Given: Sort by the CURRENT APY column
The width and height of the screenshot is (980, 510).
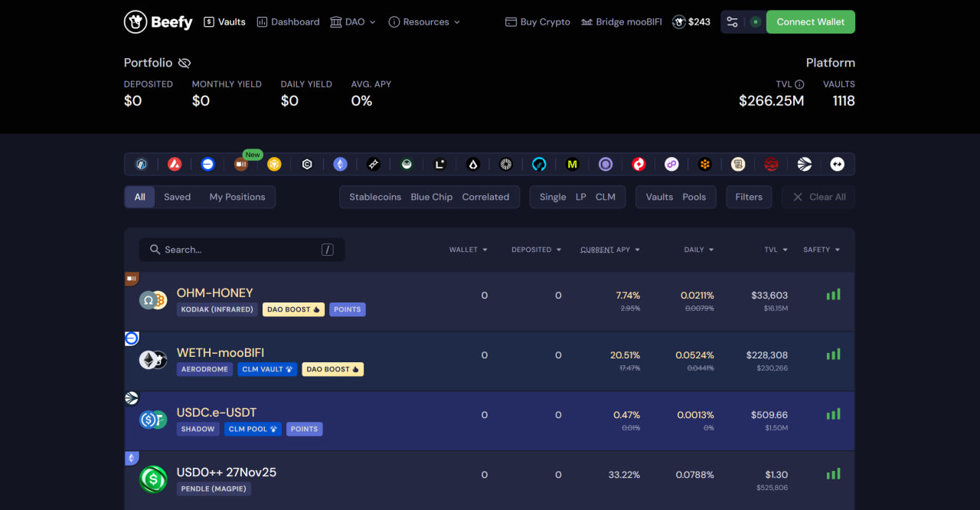Looking at the screenshot, I should (x=610, y=250).
